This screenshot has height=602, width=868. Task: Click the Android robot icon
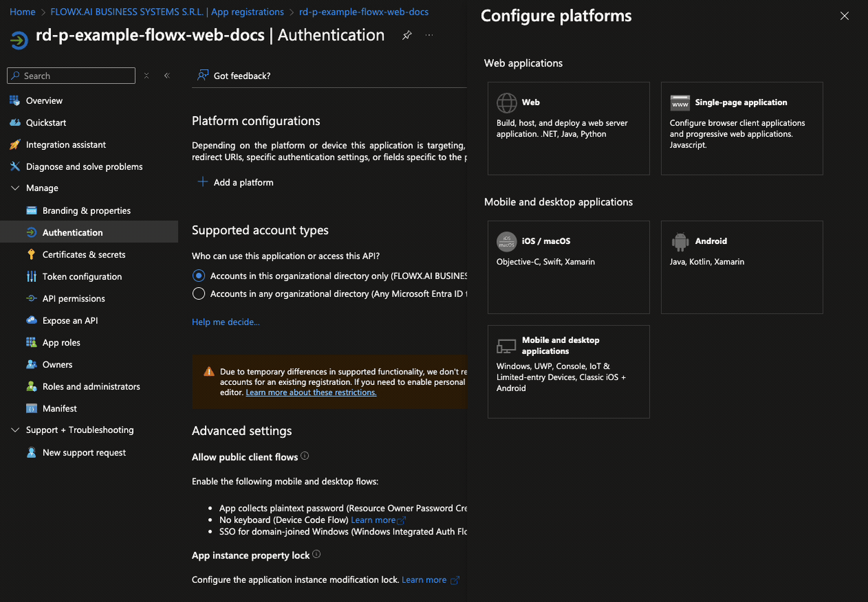click(680, 242)
